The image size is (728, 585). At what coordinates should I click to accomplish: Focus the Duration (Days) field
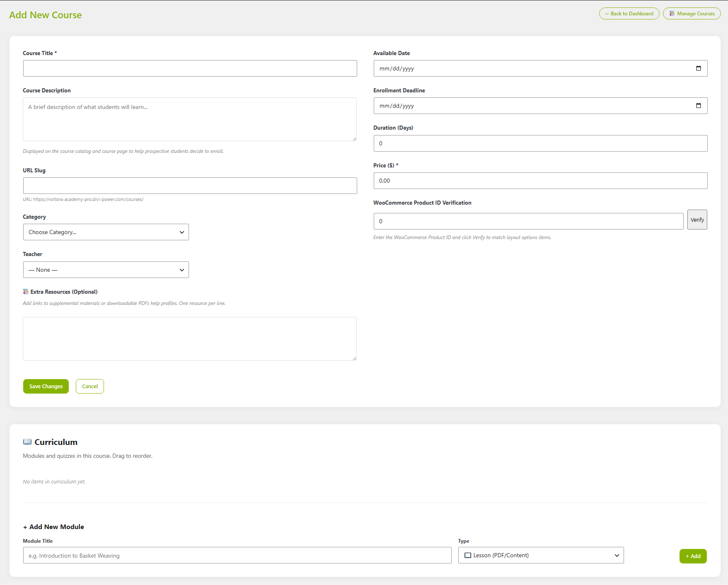(540, 143)
